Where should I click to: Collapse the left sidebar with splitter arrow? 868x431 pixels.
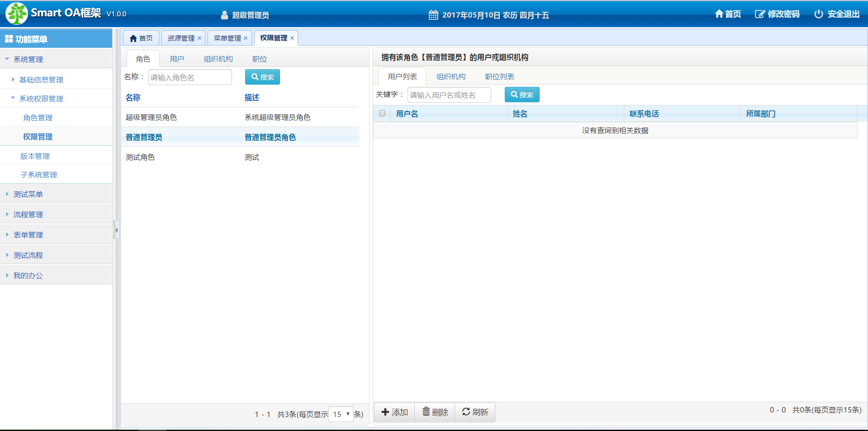pyautogui.click(x=116, y=230)
